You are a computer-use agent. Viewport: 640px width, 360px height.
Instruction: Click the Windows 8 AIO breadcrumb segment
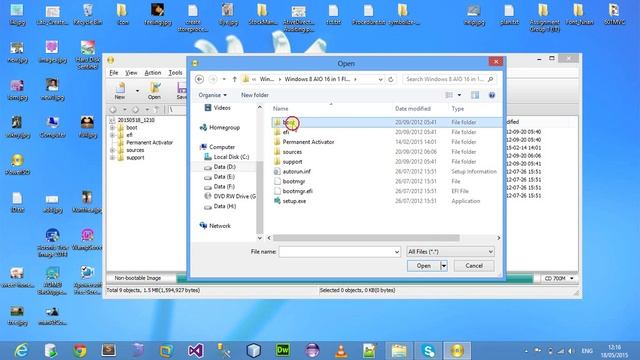[x=317, y=79]
